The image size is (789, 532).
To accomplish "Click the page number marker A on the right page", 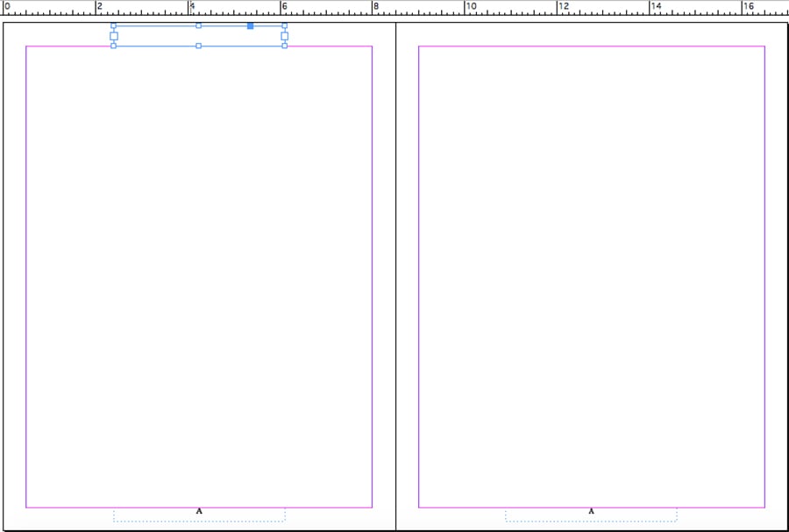I will [591, 511].
